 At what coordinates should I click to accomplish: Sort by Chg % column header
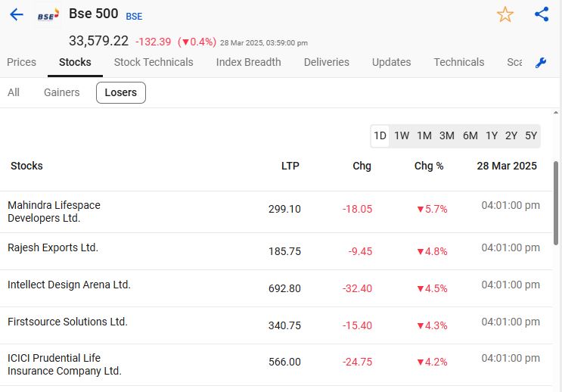click(x=429, y=166)
